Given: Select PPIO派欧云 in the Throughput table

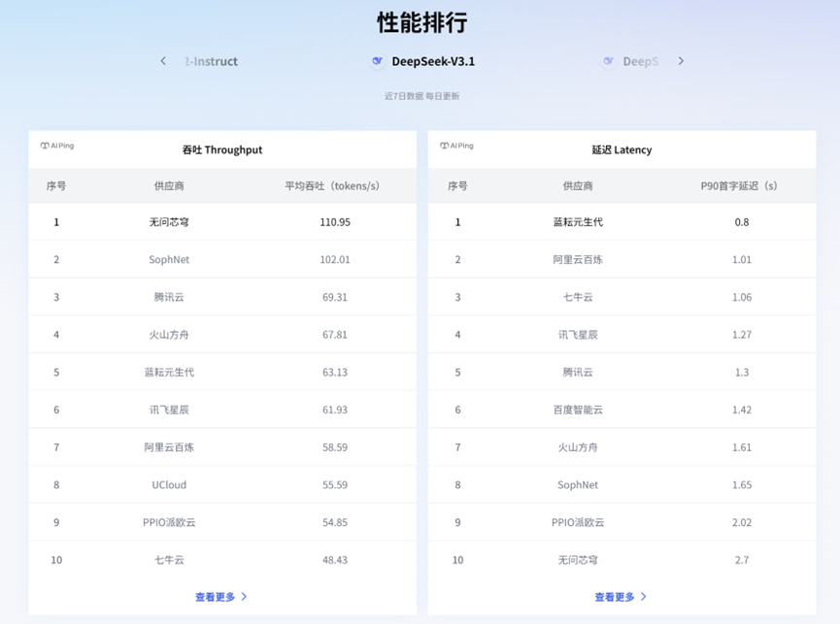Looking at the screenshot, I should click(169, 522).
